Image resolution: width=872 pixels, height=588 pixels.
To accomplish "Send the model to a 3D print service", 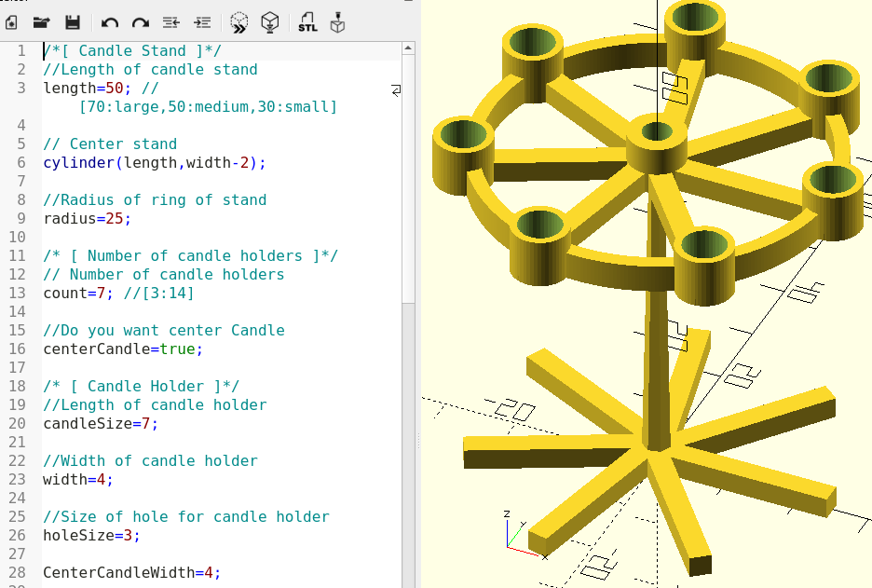I will click(337, 21).
